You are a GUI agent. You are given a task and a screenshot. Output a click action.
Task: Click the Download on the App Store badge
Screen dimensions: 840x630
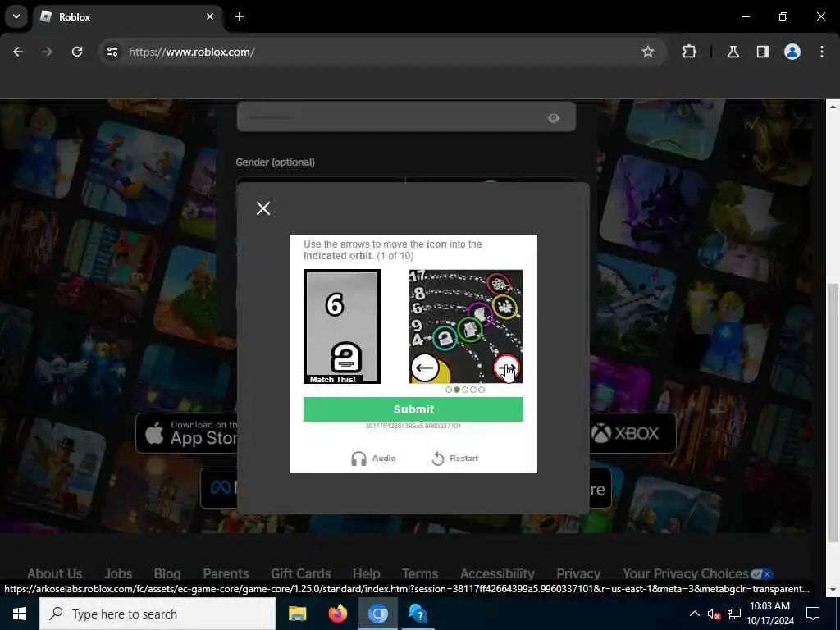186,433
